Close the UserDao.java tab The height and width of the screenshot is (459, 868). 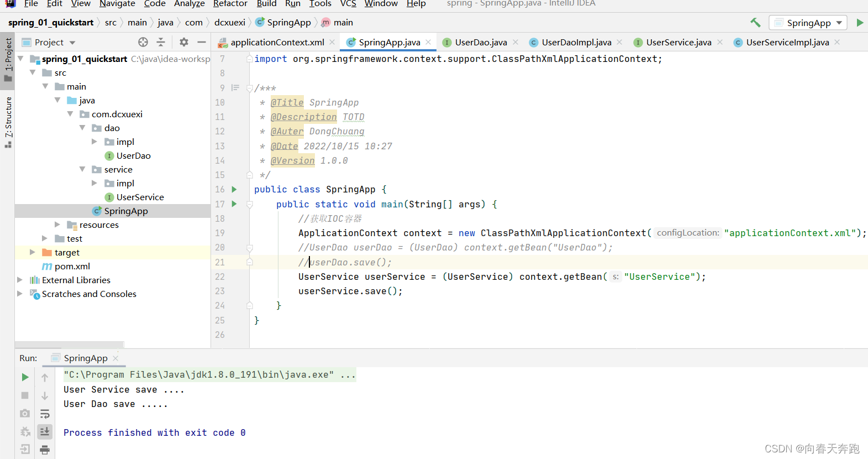click(x=515, y=42)
